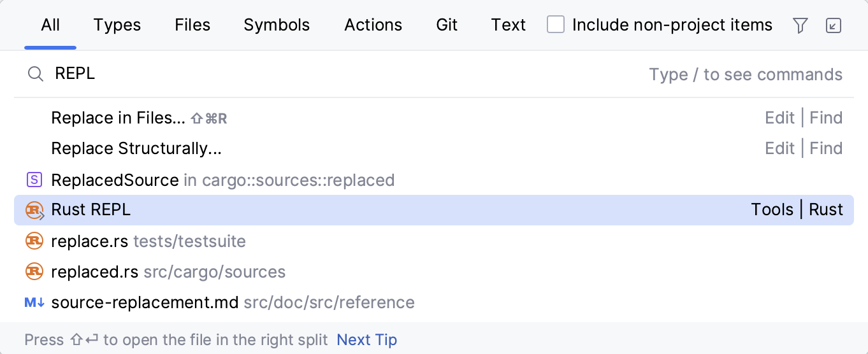Enable Include non-project items checkbox
868x354 pixels.
(x=556, y=25)
